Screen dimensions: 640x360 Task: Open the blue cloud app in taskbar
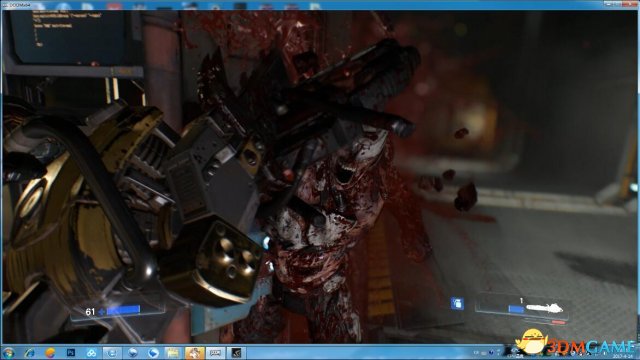tap(91, 353)
